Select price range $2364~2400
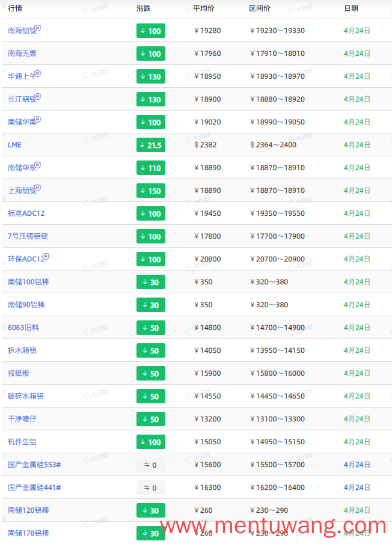 coord(273,145)
